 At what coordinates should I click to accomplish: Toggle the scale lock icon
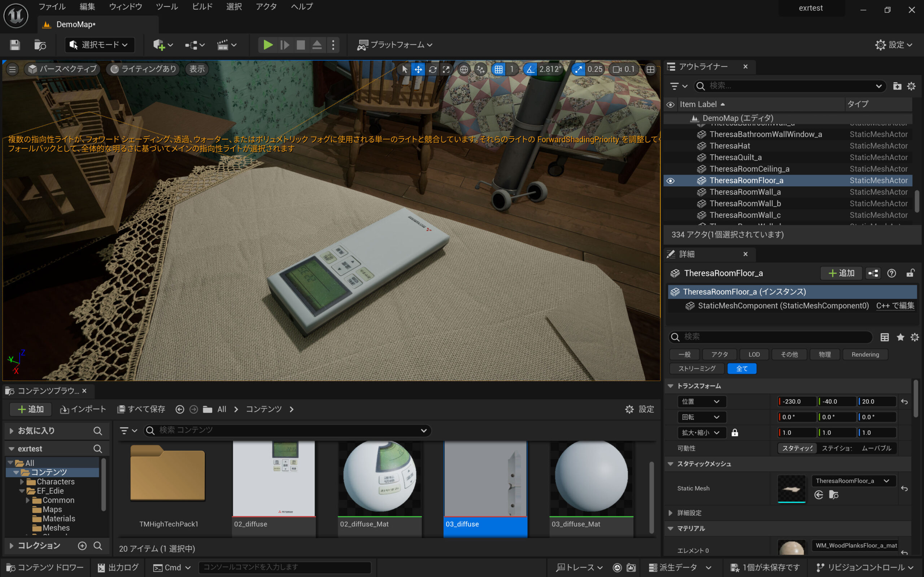pos(735,432)
